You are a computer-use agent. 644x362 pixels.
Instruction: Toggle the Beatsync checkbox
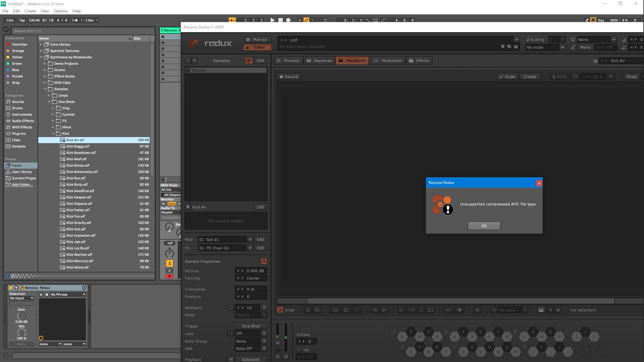pos(230,307)
